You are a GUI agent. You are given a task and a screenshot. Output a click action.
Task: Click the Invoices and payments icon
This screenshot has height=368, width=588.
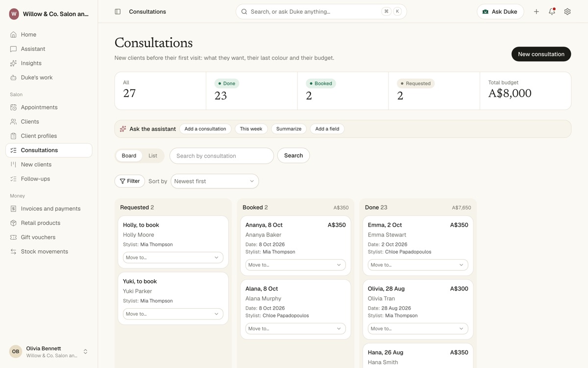(x=13, y=209)
